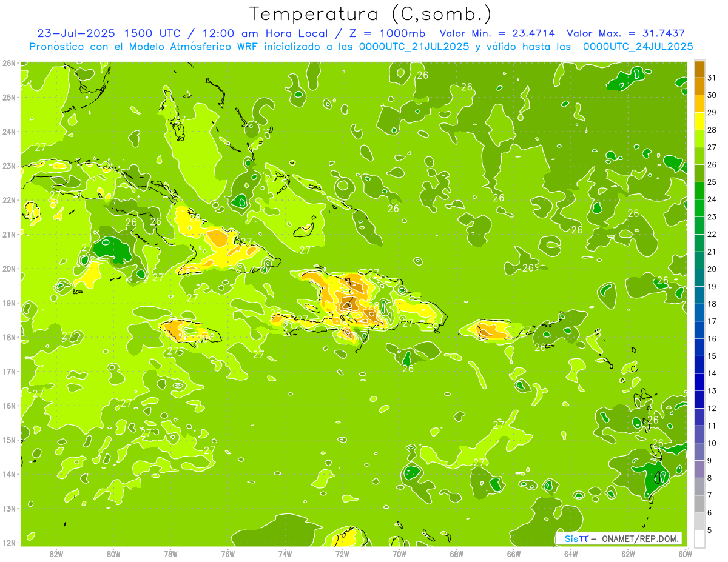
Task: Click the 66W longitude label
Action: click(x=513, y=554)
